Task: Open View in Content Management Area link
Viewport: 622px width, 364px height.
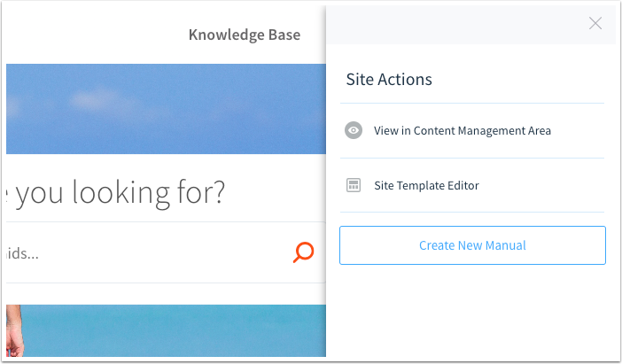Action: [462, 131]
